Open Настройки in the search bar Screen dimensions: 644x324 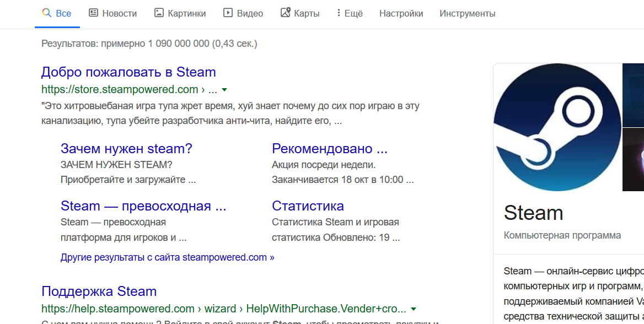tap(401, 14)
